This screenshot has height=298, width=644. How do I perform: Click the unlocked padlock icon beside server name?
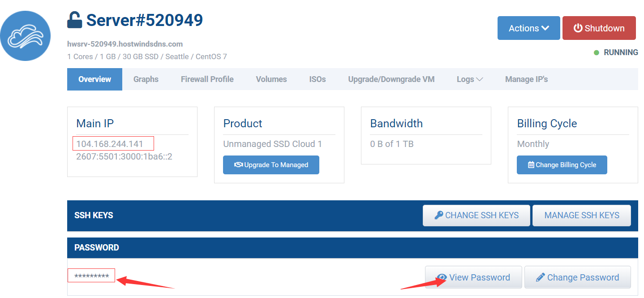pos(75,20)
